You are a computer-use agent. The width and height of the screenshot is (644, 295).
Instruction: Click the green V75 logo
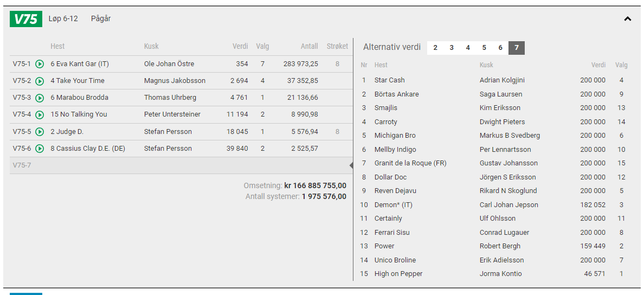coord(25,19)
